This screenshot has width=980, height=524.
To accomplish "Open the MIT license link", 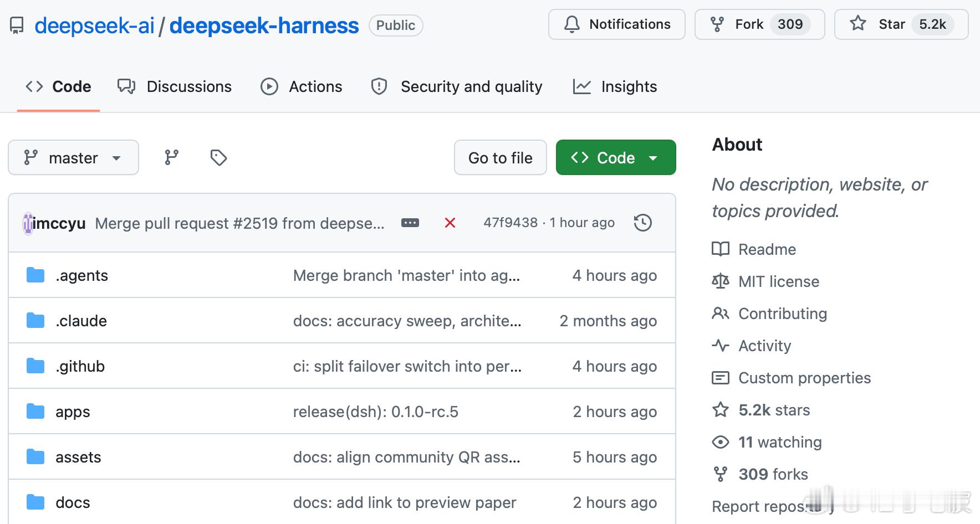I will pos(779,281).
